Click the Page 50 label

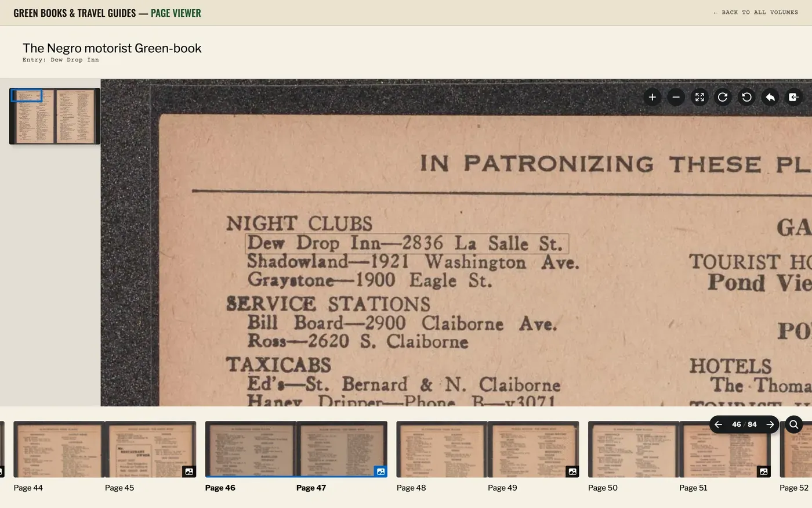[x=603, y=488]
